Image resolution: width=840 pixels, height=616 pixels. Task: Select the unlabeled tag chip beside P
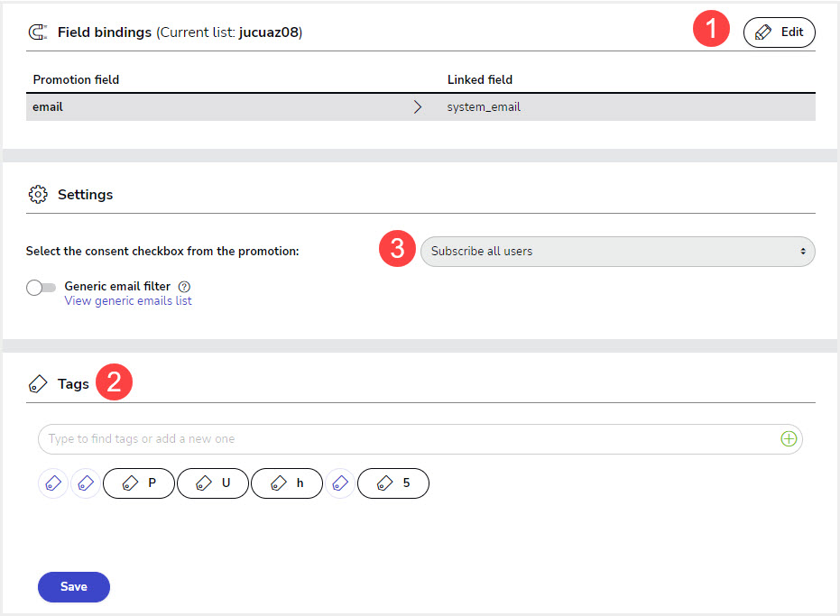pyautogui.click(x=86, y=483)
